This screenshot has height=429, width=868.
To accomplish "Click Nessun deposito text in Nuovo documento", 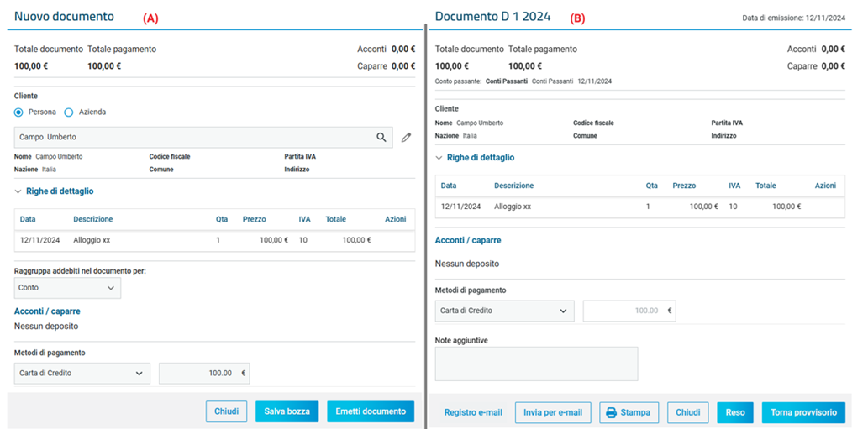I will [x=46, y=327].
